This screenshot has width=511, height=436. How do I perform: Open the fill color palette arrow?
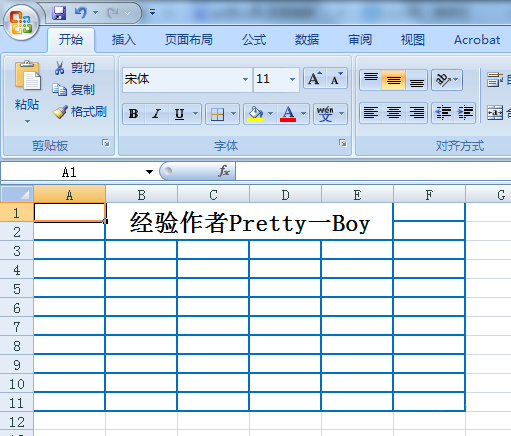pyautogui.click(x=271, y=114)
